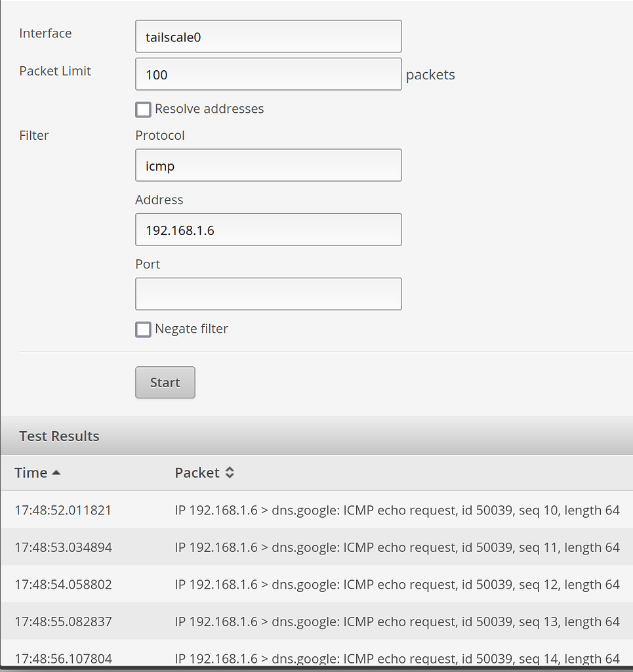The image size is (633, 672).
Task: Click the packet entry with seq 12
Action: (397, 585)
